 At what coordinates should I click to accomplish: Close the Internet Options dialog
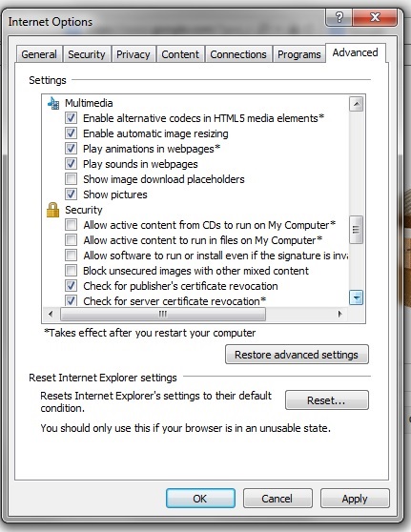click(375, 17)
